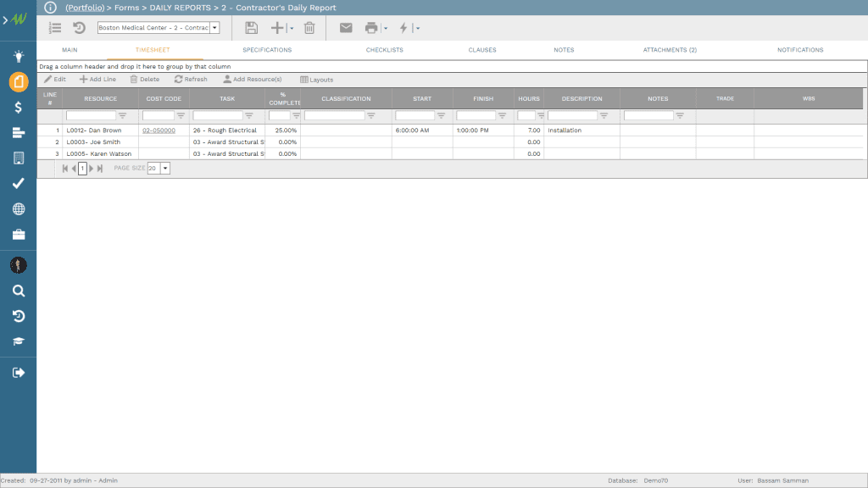
Task: Open the schedule bars sidebar icon
Action: (19, 133)
